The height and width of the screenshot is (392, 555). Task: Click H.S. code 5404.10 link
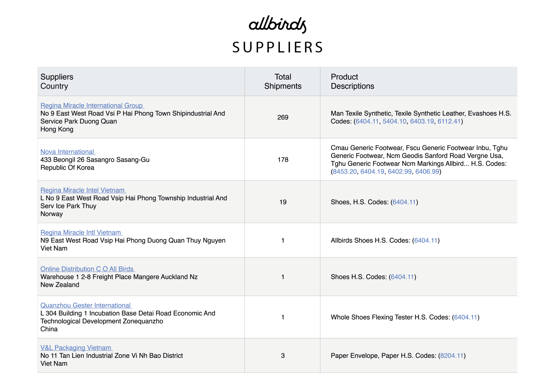click(x=394, y=121)
